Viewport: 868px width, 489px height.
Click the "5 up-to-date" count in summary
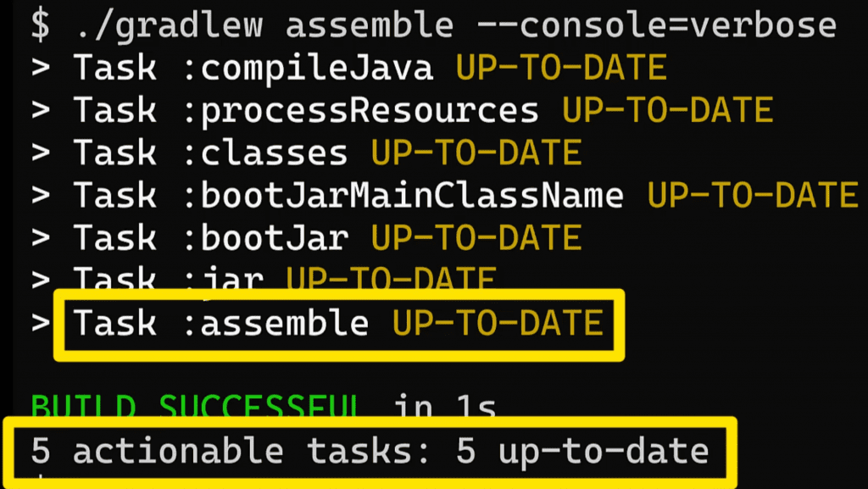pyautogui.click(x=582, y=451)
